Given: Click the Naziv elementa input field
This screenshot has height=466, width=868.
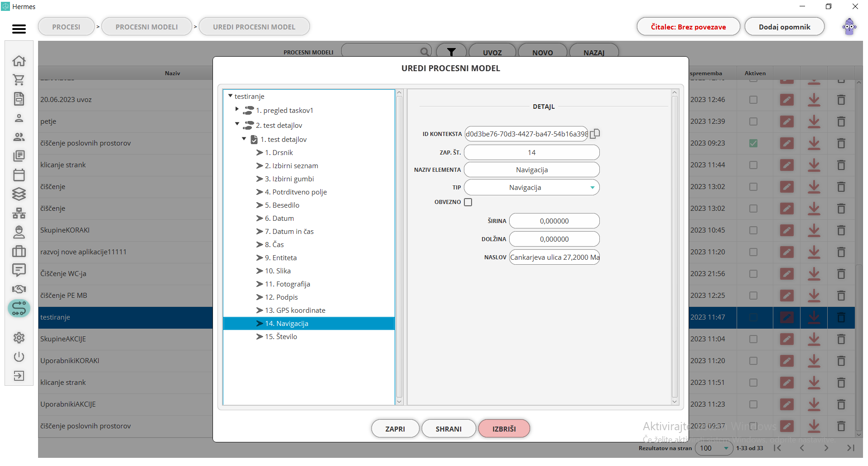Looking at the screenshot, I should [532, 170].
